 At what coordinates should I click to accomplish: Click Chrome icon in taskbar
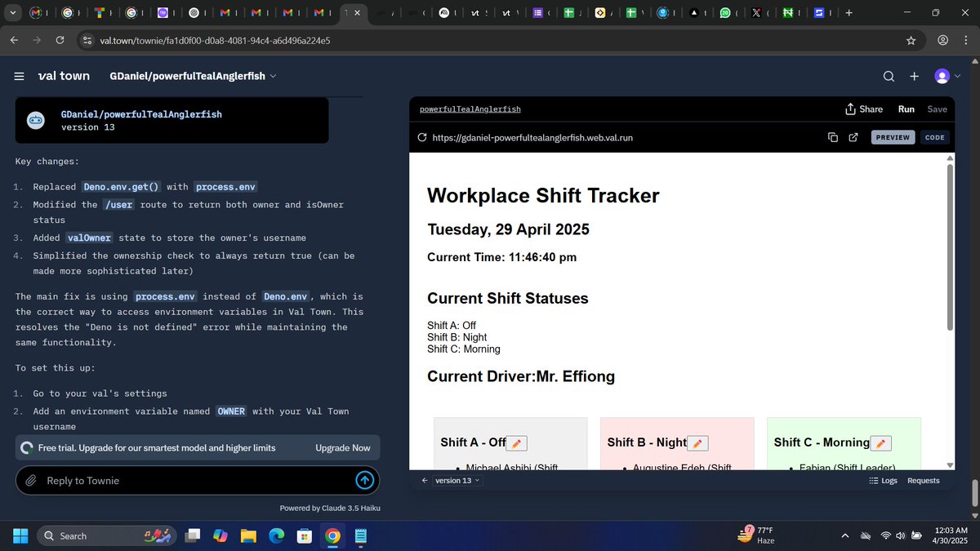pyautogui.click(x=332, y=536)
